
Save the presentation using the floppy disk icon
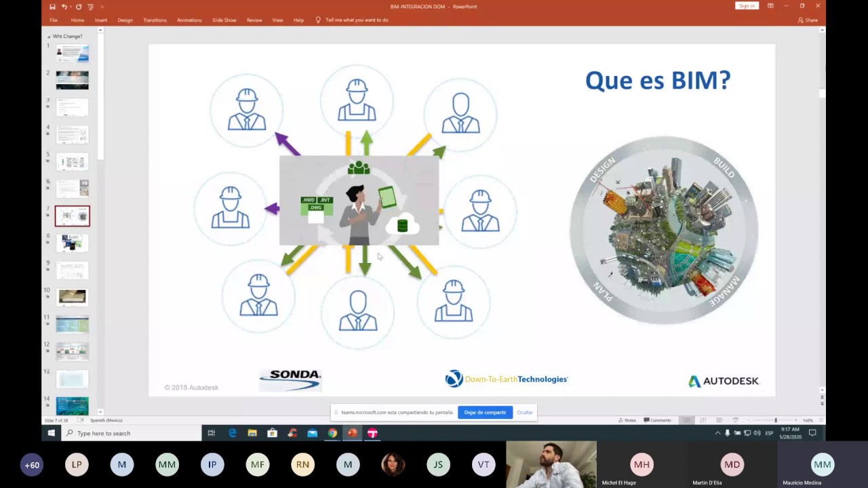pos(52,7)
